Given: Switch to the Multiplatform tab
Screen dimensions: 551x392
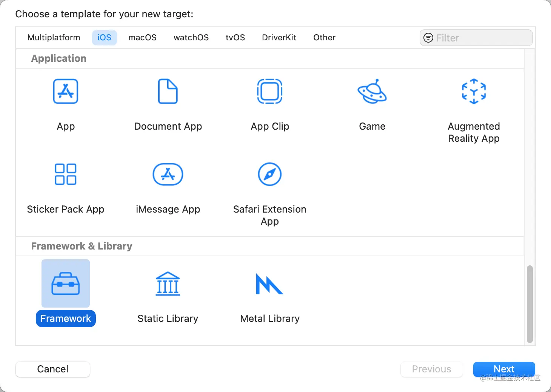Looking at the screenshot, I should point(54,38).
